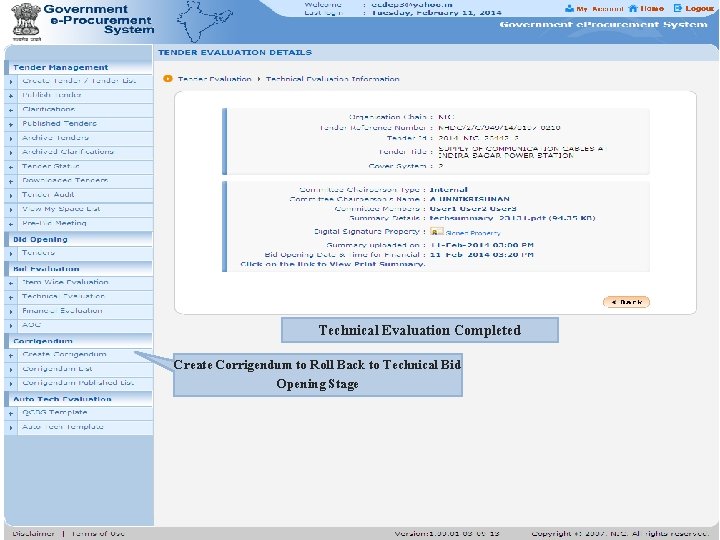
Task: Open Published Tenders sidebar item
Action: pos(60,124)
